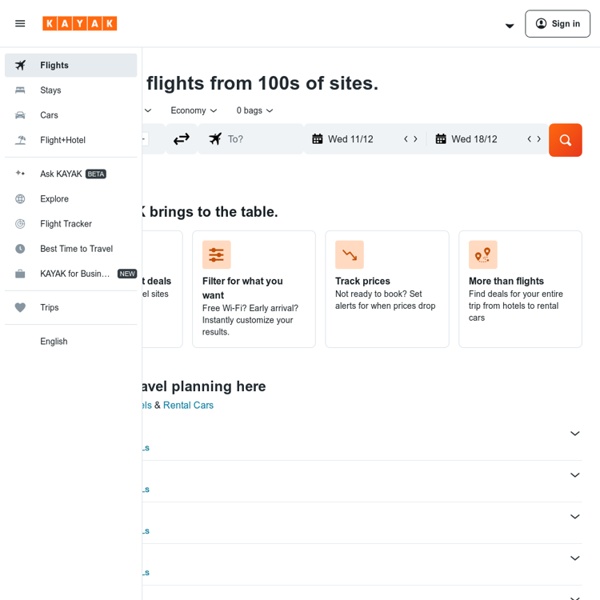
Task: Click the hamburger menu icon
Action: click(x=20, y=24)
